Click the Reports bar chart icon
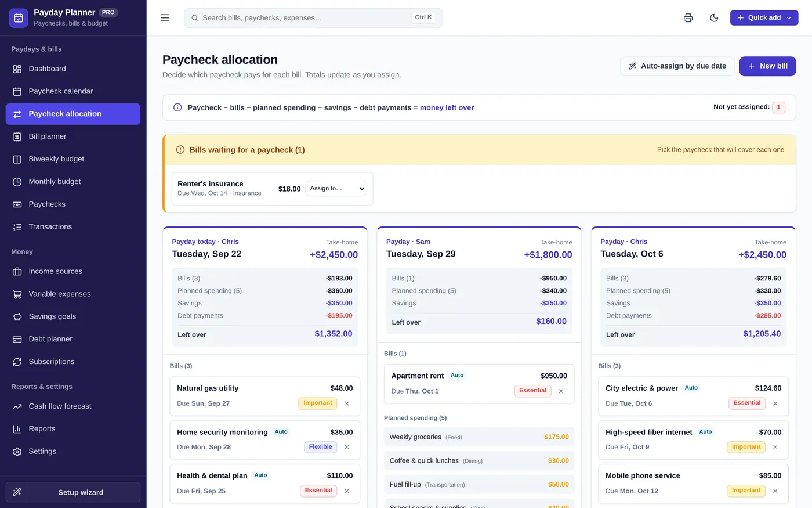 pos(17,429)
